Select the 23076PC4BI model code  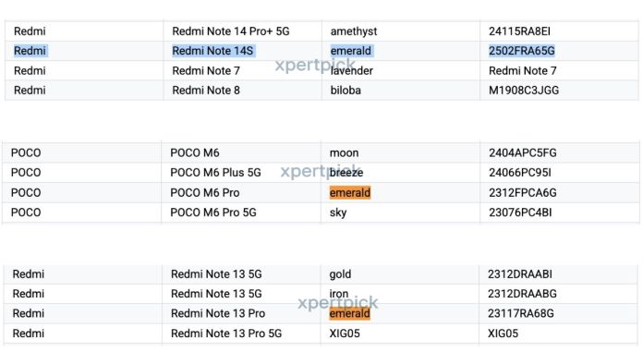520,212
